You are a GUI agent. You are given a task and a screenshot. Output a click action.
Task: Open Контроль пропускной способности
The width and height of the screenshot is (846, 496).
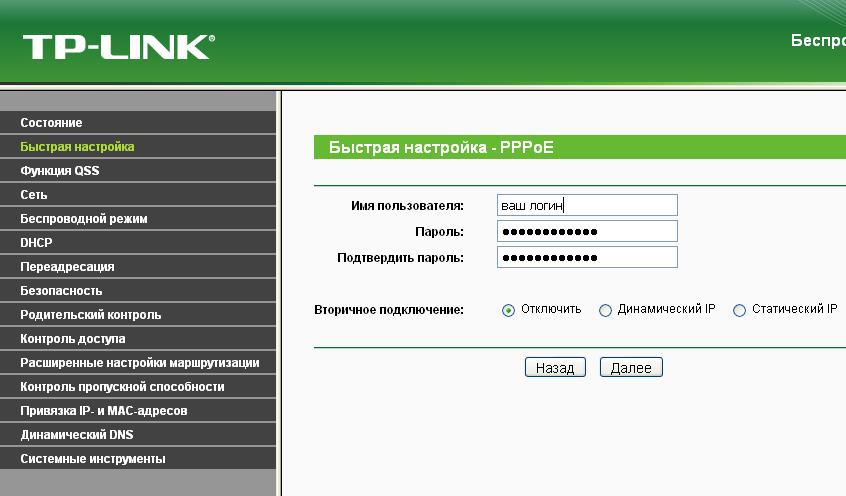(x=138, y=387)
